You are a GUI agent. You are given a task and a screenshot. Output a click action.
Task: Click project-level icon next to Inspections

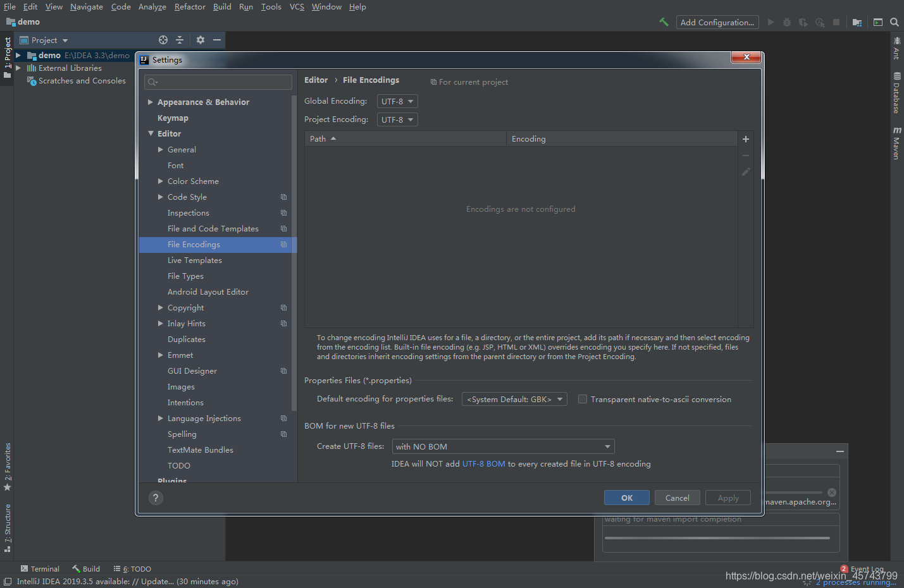pos(283,213)
